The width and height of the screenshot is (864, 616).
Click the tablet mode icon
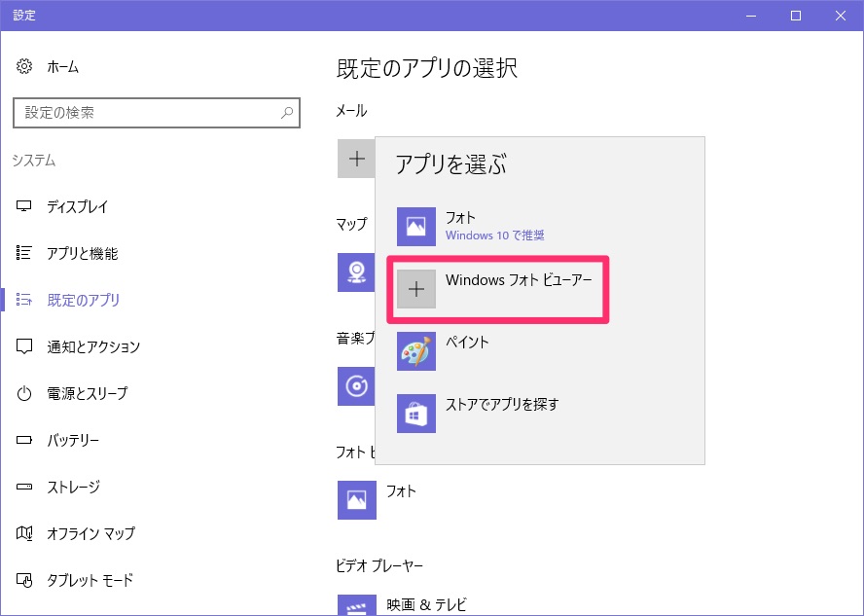coord(23,580)
